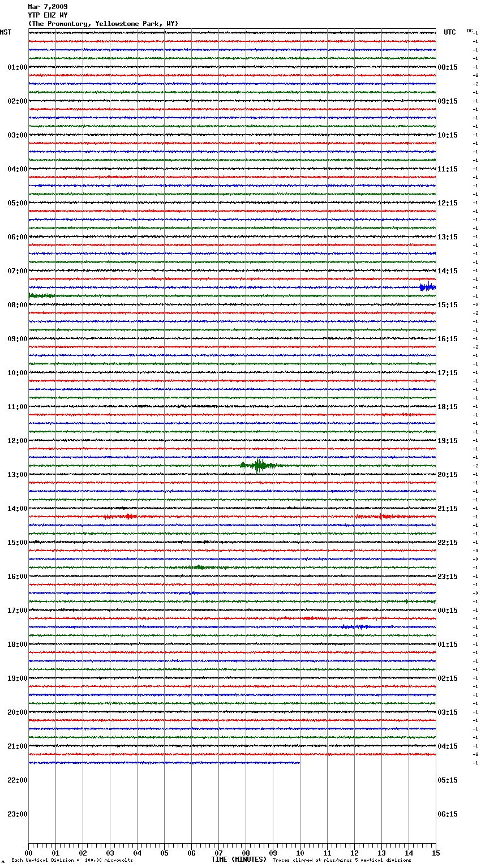This screenshot has height=868, width=481.
Task: Select the 18:00 MST hour label
Action: (18, 644)
